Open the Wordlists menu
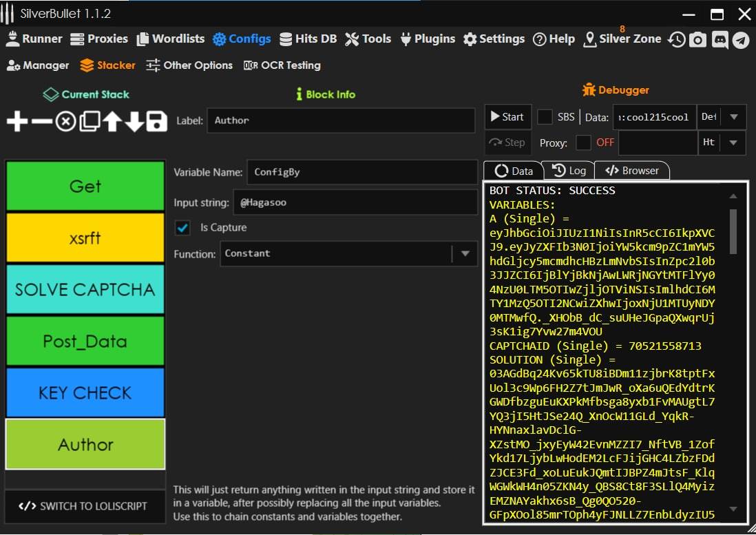756x535 pixels. click(171, 39)
